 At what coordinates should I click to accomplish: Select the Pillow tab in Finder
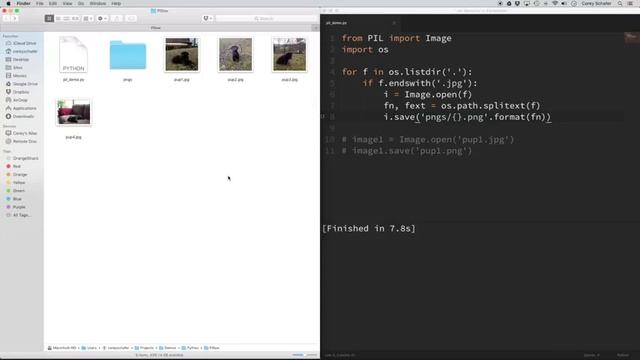tap(156, 28)
